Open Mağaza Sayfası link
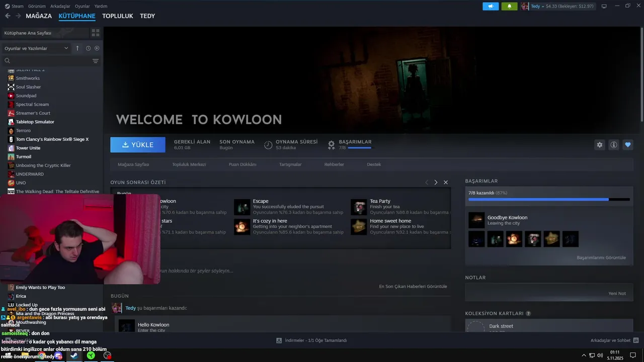The image size is (644, 362). pyautogui.click(x=133, y=164)
